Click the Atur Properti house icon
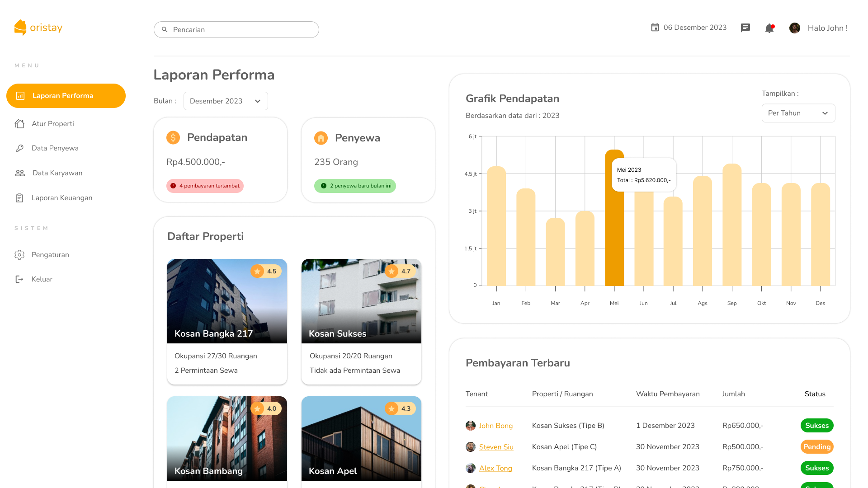The height and width of the screenshot is (488, 868). [19, 124]
